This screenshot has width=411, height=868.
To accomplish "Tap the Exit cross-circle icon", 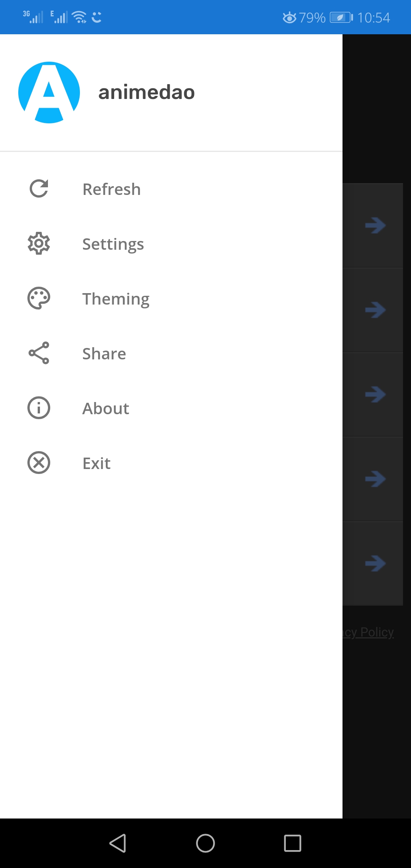I will (39, 463).
